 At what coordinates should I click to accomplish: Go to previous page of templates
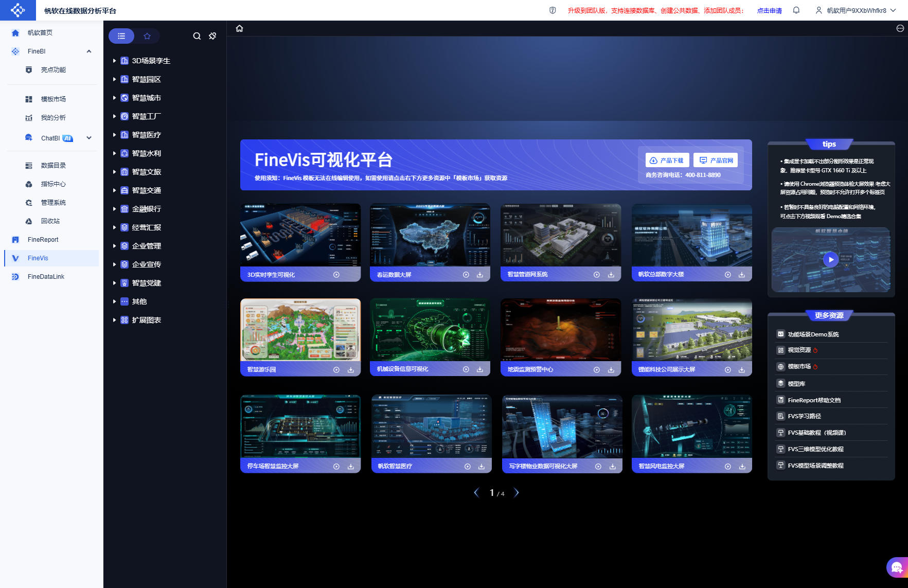point(476,493)
